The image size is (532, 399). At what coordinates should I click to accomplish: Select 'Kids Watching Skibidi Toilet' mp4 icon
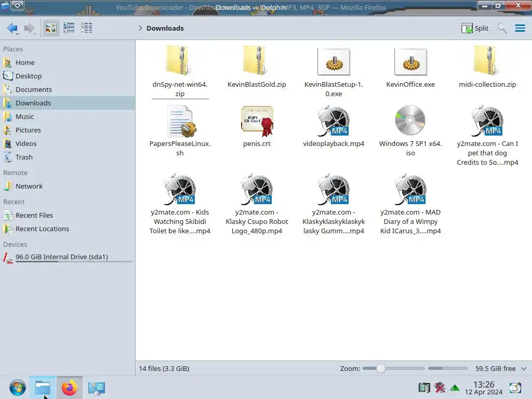point(180,189)
